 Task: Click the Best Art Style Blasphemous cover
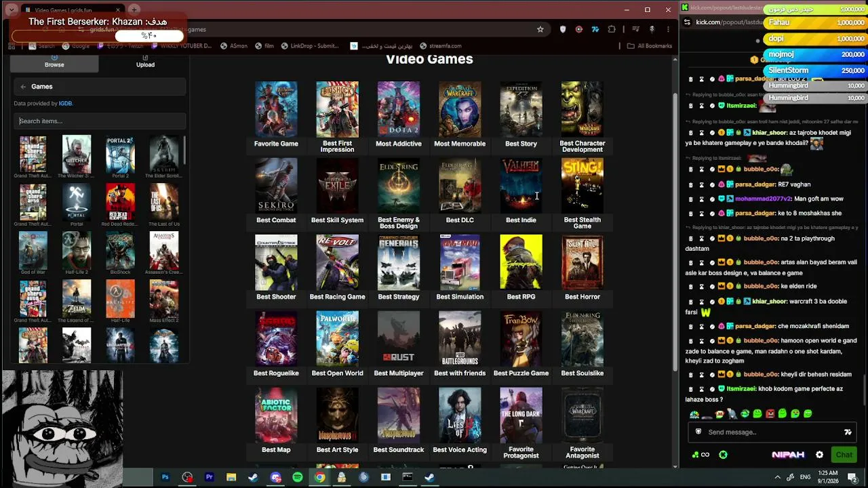point(337,415)
